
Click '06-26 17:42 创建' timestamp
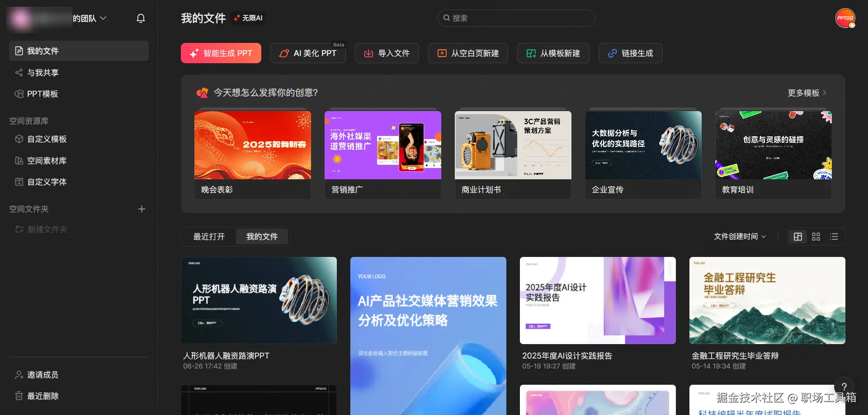pyautogui.click(x=210, y=366)
